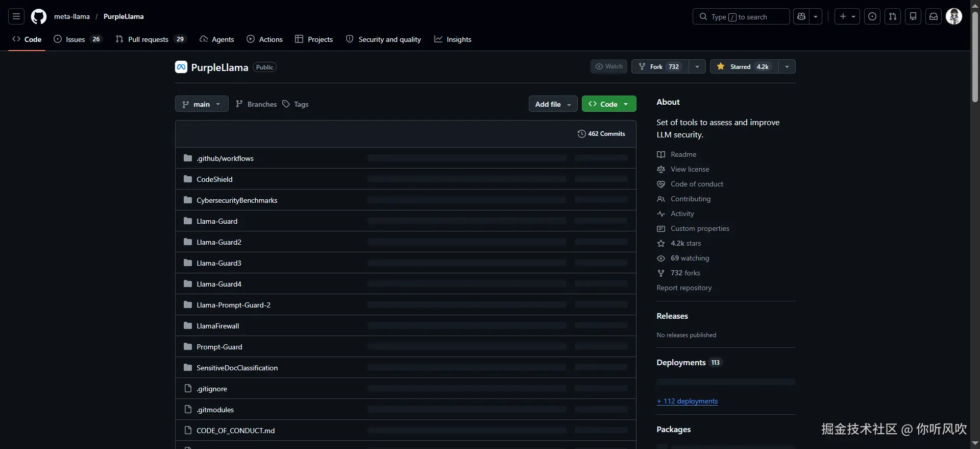Viewport: 980px width, 449px height.
Task: Click the eye icon beside 69 watching
Action: tap(661, 258)
